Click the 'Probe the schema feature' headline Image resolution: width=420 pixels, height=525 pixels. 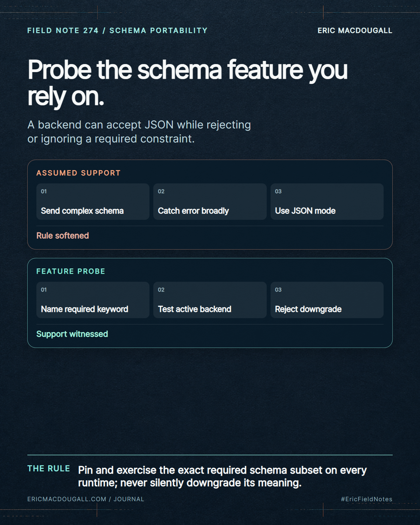pos(188,83)
